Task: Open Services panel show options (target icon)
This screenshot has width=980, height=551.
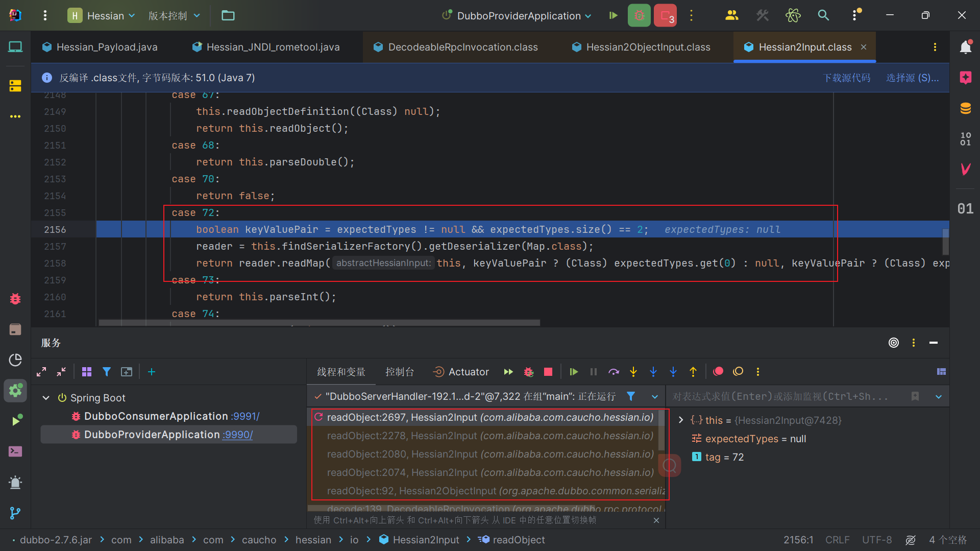Action: 894,343
